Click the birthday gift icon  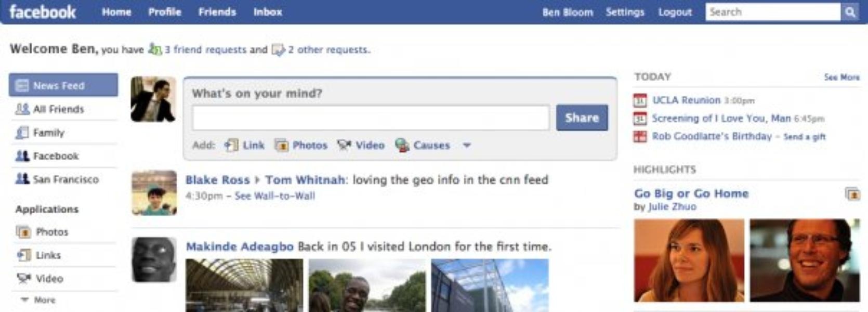[x=640, y=137]
